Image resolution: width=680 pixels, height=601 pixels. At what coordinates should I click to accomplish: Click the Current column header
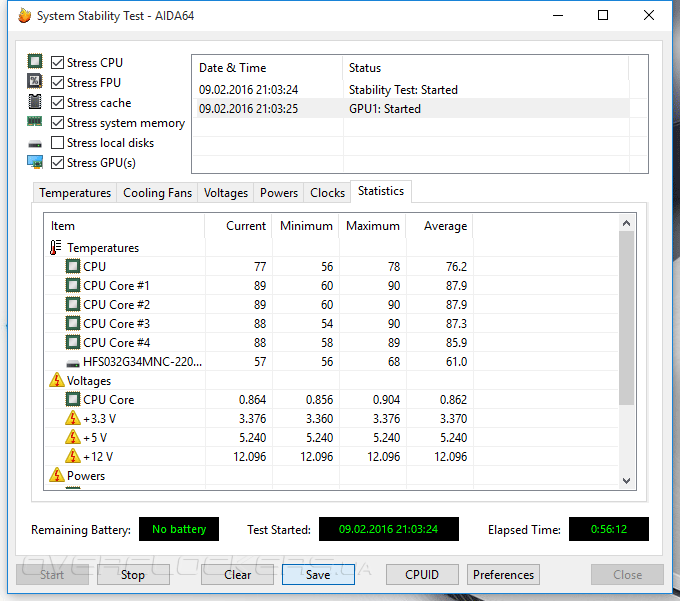238,226
